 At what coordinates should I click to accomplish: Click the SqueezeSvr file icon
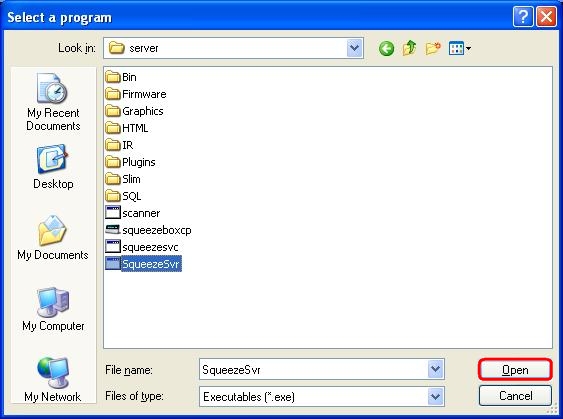[x=113, y=264]
